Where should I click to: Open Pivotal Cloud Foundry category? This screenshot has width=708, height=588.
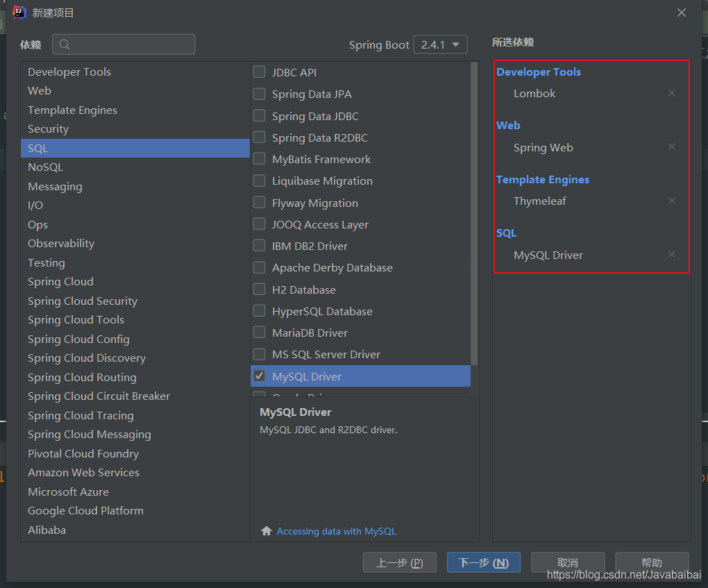point(135,453)
